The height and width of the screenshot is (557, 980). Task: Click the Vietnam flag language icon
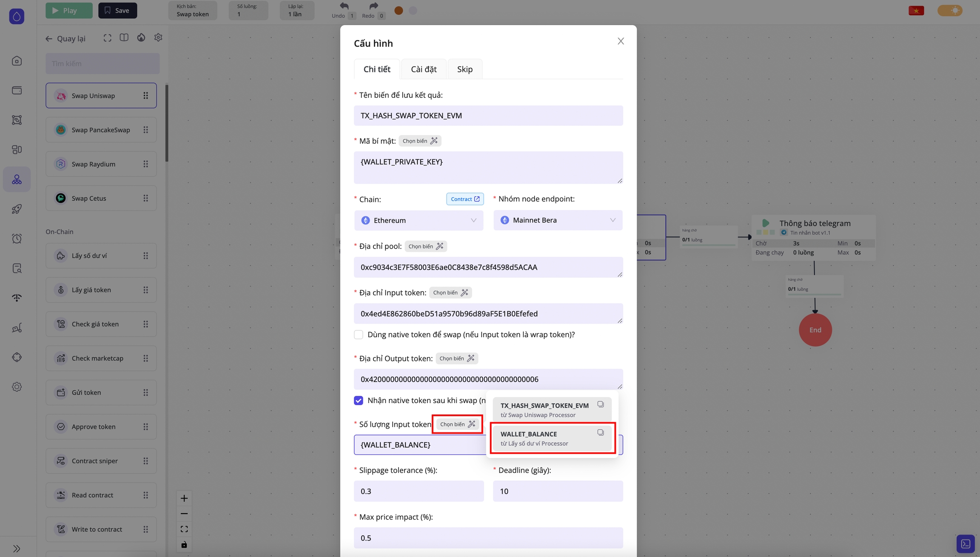[916, 11]
